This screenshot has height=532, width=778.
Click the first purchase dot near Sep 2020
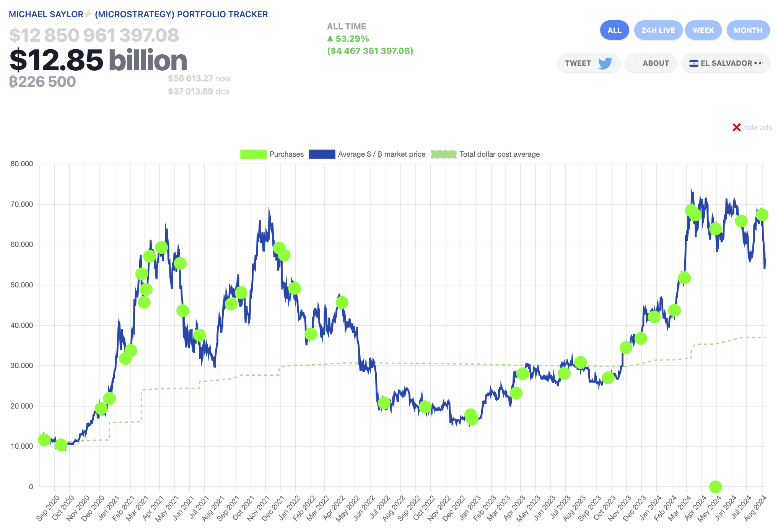[44, 440]
